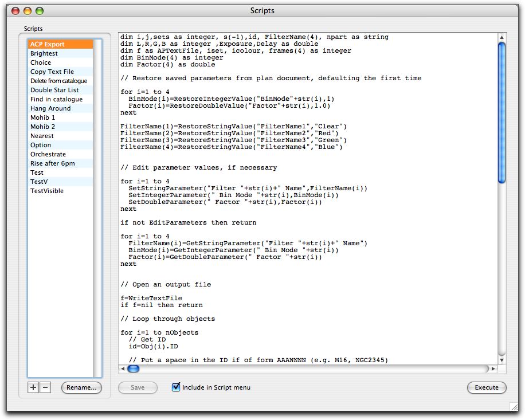Click the minus button to remove script

click(x=45, y=388)
